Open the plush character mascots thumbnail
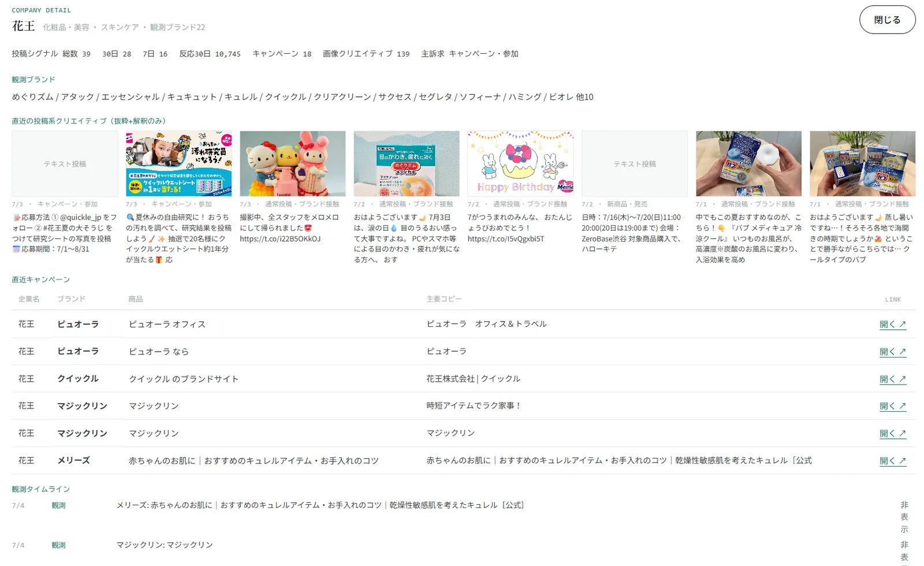This screenshot has width=924, height=566. 293,163
